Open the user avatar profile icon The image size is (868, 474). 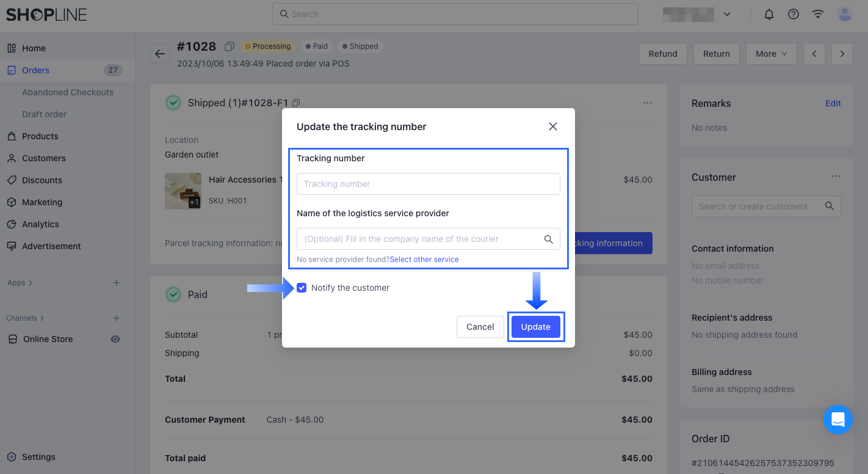pos(844,13)
